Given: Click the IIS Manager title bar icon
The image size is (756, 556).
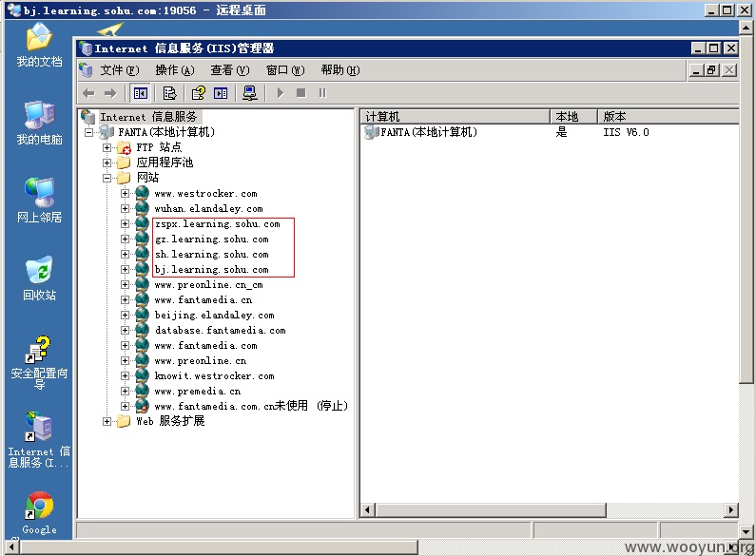Looking at the screenshot, I should click(x=87, y=48).
